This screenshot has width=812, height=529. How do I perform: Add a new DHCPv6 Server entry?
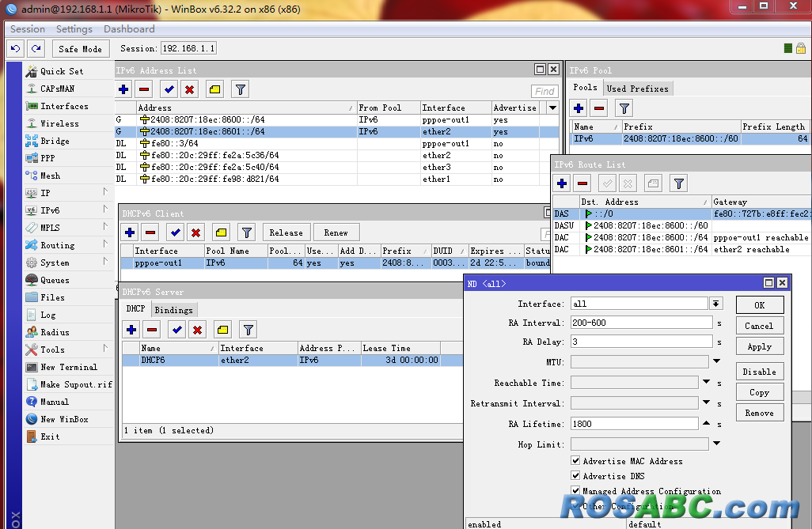[131, 330]
